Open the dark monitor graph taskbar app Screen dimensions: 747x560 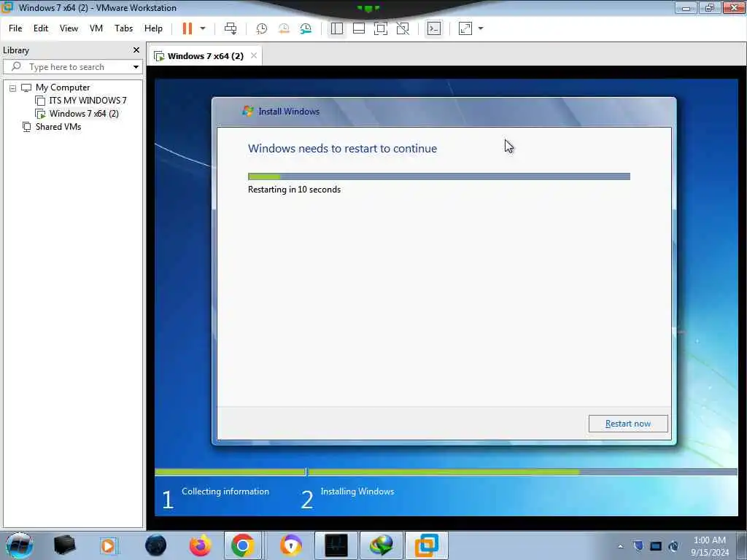(x=336, y=545)
